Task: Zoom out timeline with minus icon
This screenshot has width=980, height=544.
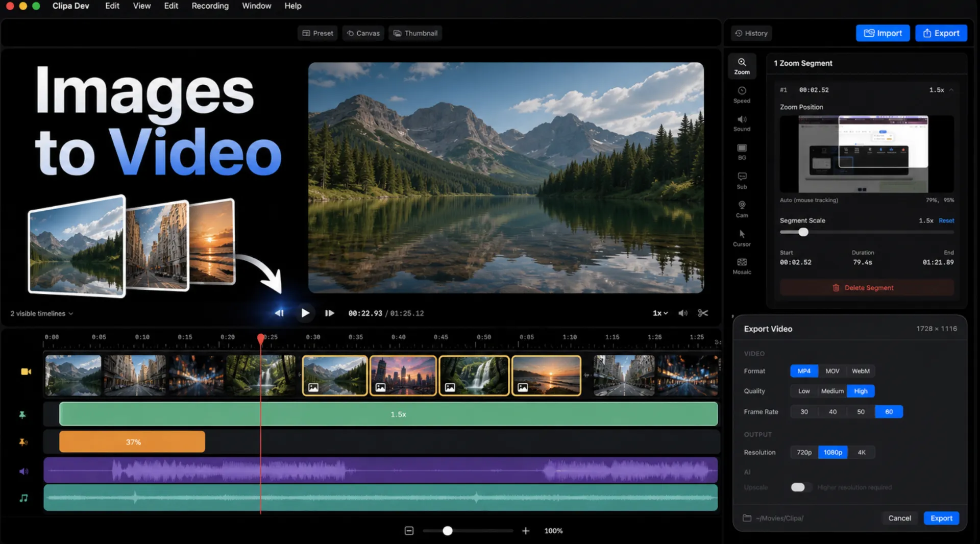Action: (x=409, y=531)
